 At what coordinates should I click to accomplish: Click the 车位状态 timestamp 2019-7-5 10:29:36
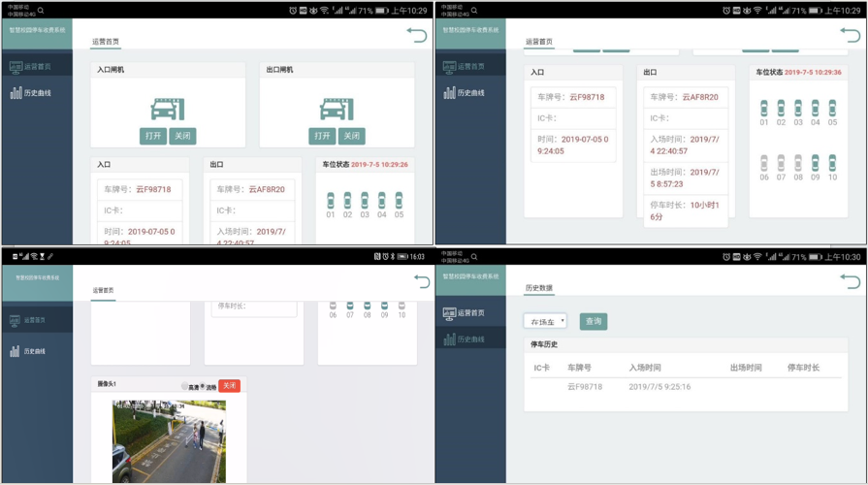pyautogui.click(x=813, y=73)
